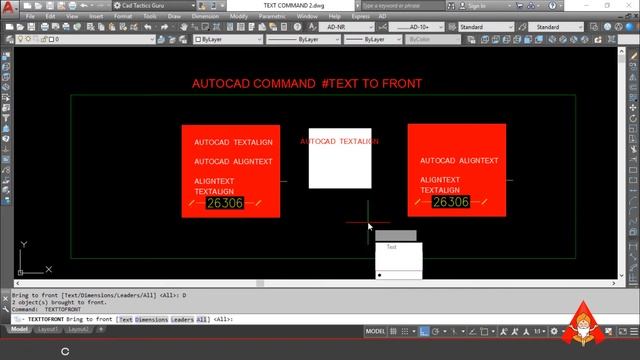Open the first Standard table style dropdown
This screenshot has height=360, width=640.
point(510,27)
